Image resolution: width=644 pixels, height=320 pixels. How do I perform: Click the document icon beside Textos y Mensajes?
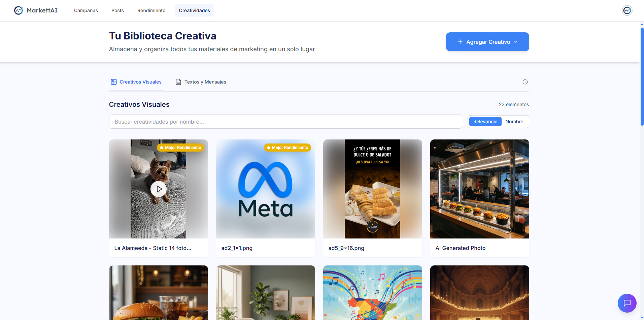pos(178,82)
